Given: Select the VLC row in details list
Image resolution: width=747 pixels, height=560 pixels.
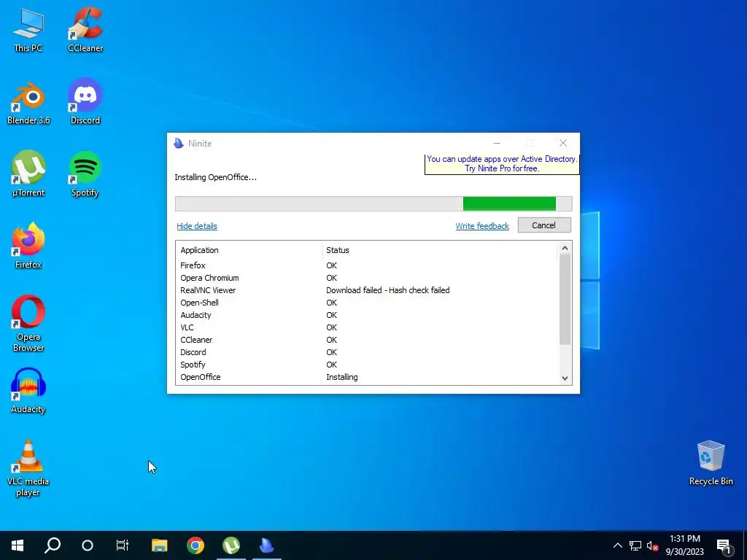Looking at the screenshot, I should [x=367, y=327].
